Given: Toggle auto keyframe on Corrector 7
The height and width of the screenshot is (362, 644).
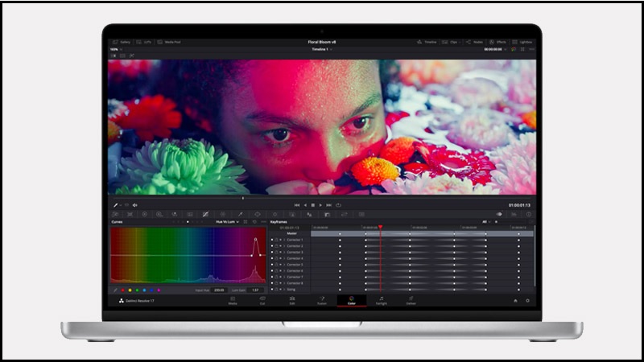Looking at the screenshot, I should pyautogui.click(x=280, y=277).
